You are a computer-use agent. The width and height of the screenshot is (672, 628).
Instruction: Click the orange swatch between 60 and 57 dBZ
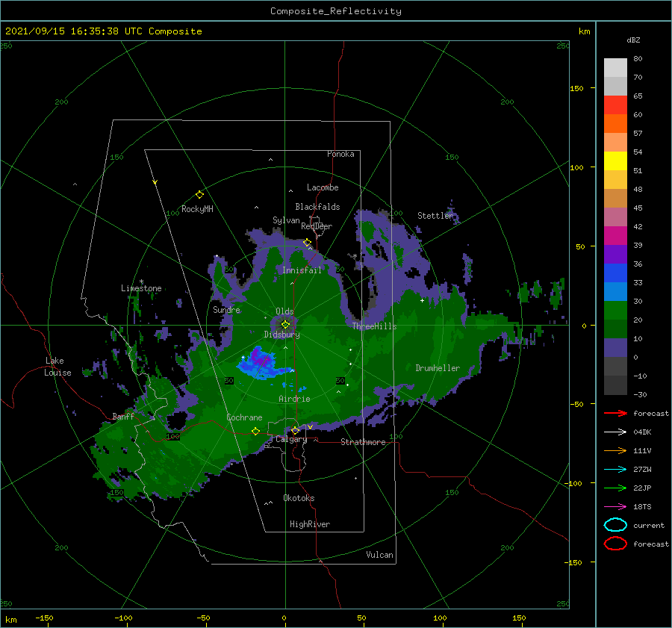coord(615,123)
